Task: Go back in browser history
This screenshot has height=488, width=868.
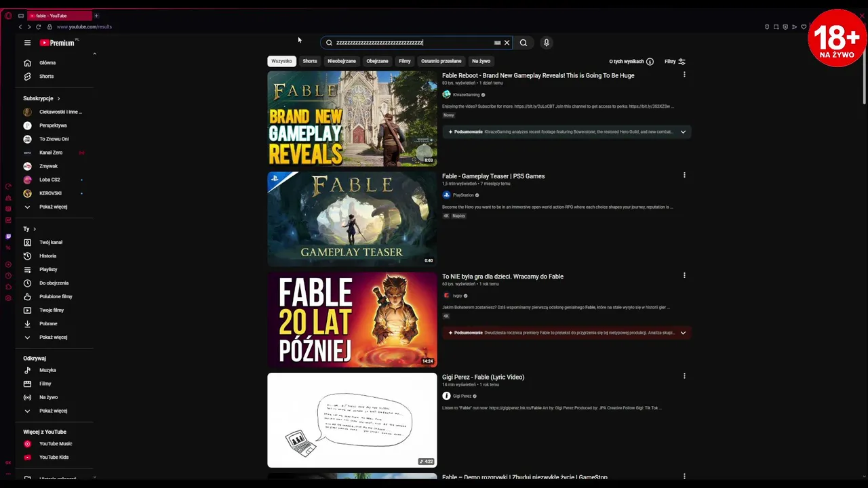Action: click(20, 26)
